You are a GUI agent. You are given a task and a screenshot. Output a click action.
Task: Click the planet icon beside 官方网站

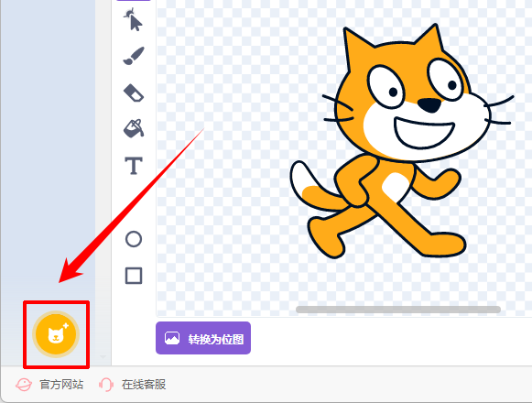[24, 385]
